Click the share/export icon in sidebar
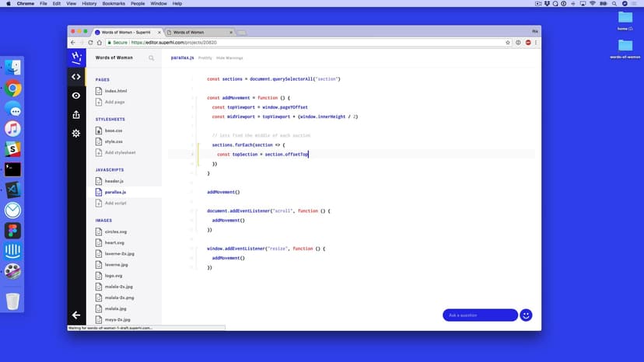 76,115
